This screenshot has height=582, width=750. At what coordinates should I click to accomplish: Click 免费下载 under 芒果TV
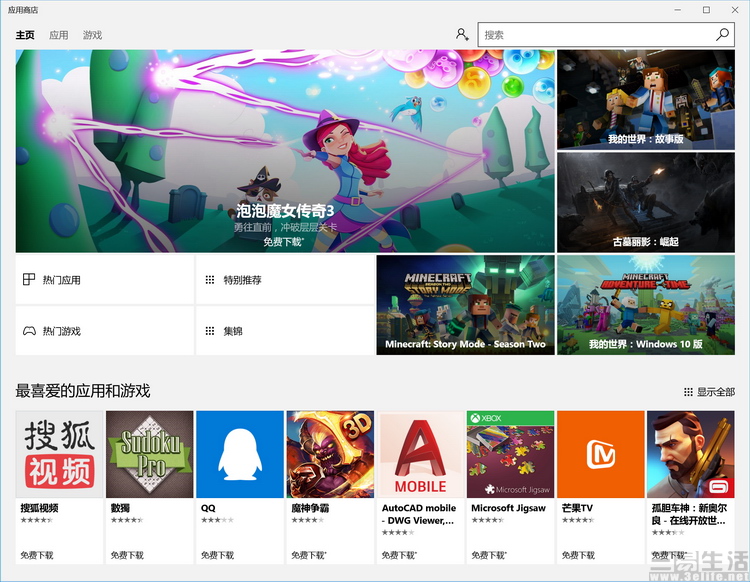[x=578, y=555]
